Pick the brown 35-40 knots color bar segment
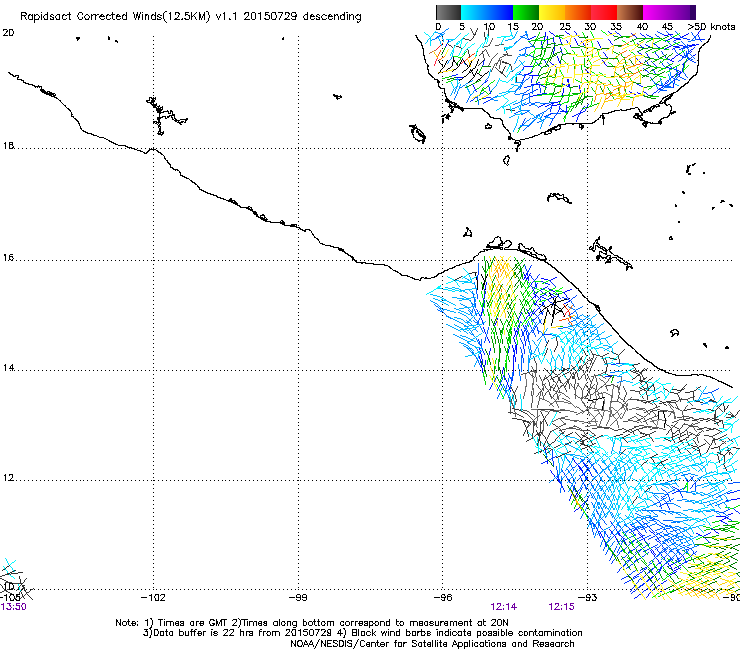Screen dimensions: 740x650 (x=630, y=12)
